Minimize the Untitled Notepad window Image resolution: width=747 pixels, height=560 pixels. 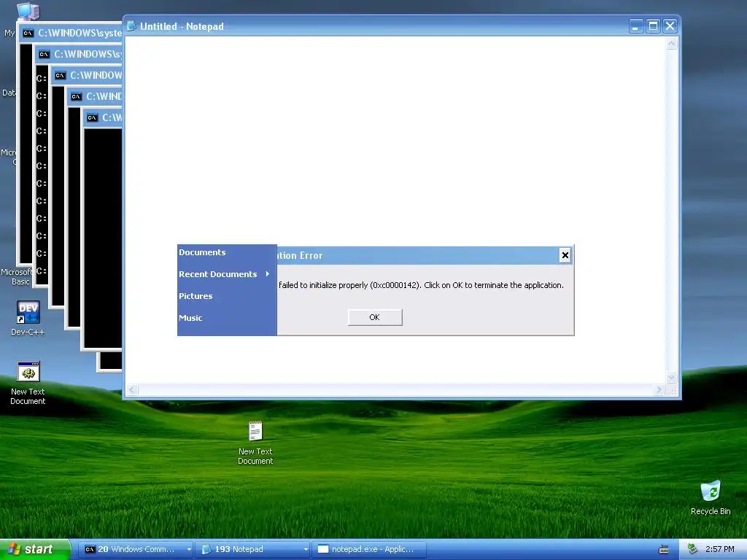(636, 26)
